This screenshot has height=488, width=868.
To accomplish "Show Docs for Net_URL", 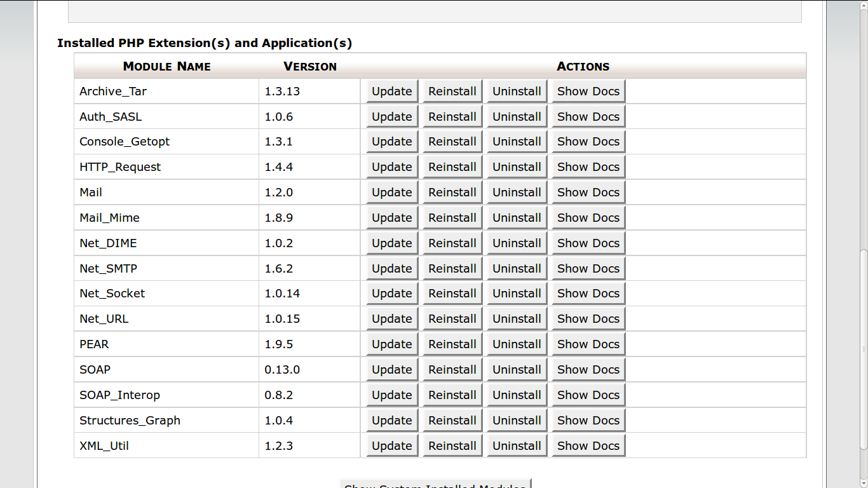I will [x=588, y=319].
